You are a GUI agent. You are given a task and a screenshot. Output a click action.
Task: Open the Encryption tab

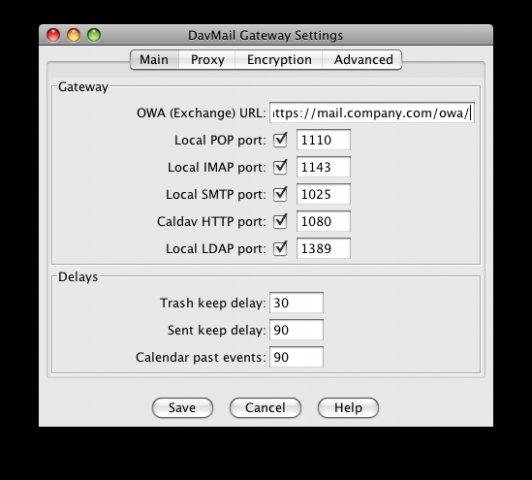[279, 60]
